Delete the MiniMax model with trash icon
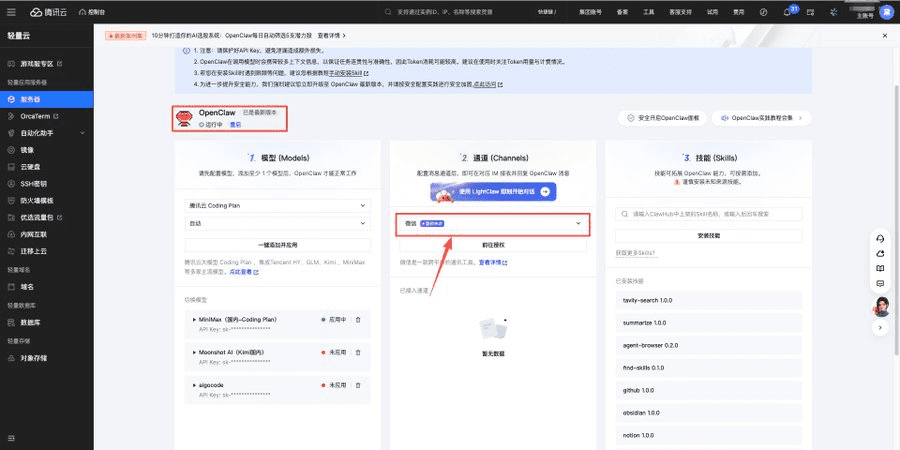900x450 pixels. click(358, 319)
